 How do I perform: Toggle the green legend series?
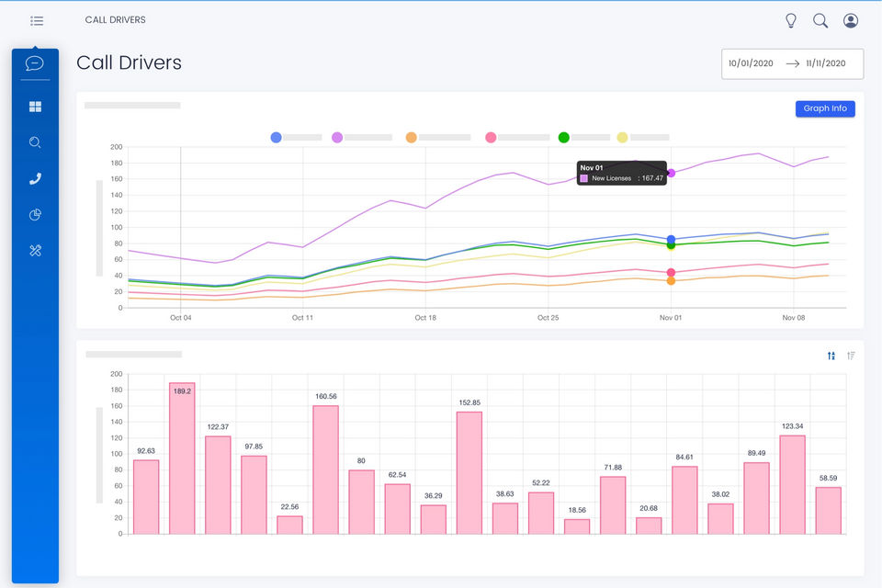click(584, 137)
